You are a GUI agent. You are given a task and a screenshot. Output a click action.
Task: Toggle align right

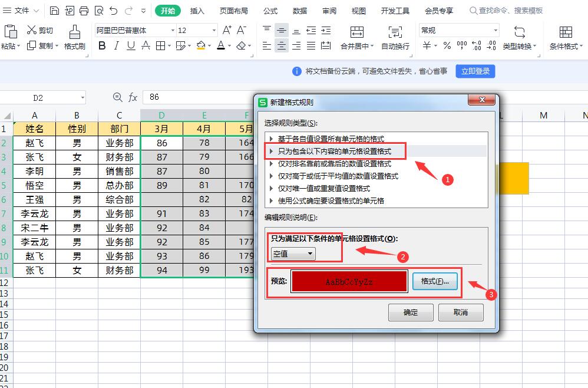click(296, 46)
